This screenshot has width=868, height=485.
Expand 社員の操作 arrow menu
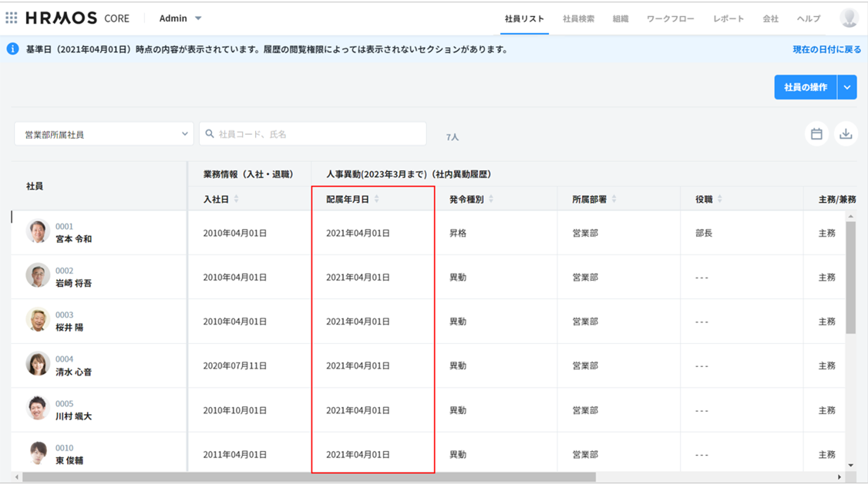point(847,87)
